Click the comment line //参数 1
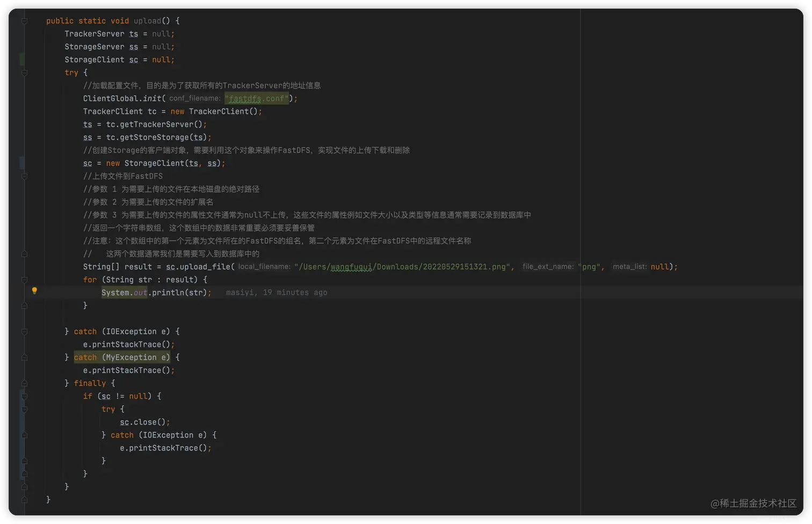Image resolution: width=812 pixels, height=524 pixels. pyautogui.click(x=171, y=189)
